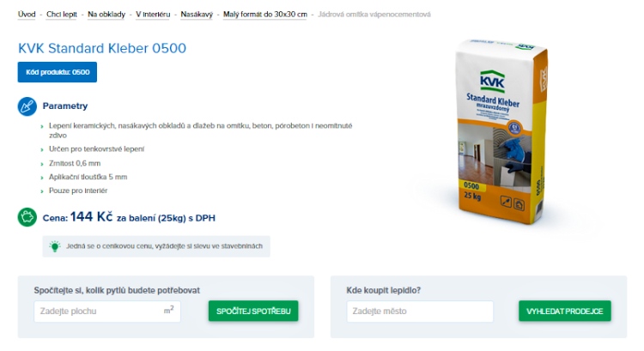The height and width of the screenshot is (351, 644).
Task: Focus the Zadejte město input field
Action: coord(420,312)
